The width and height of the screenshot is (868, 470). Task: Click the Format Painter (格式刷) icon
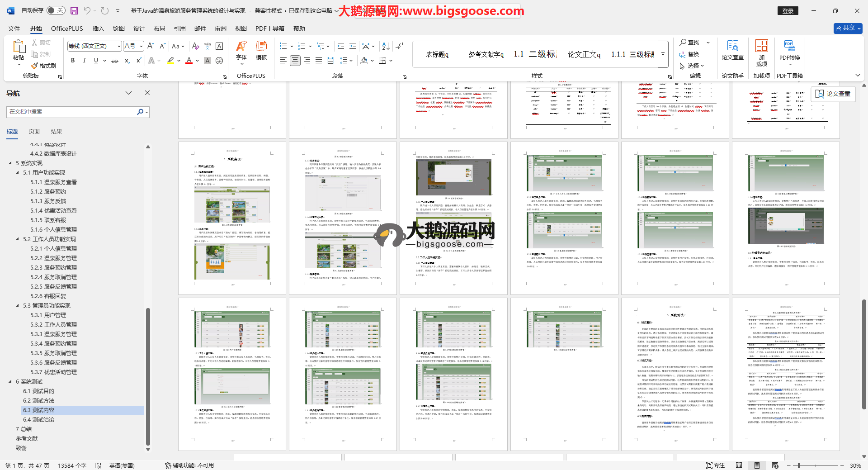coord(43,66)
